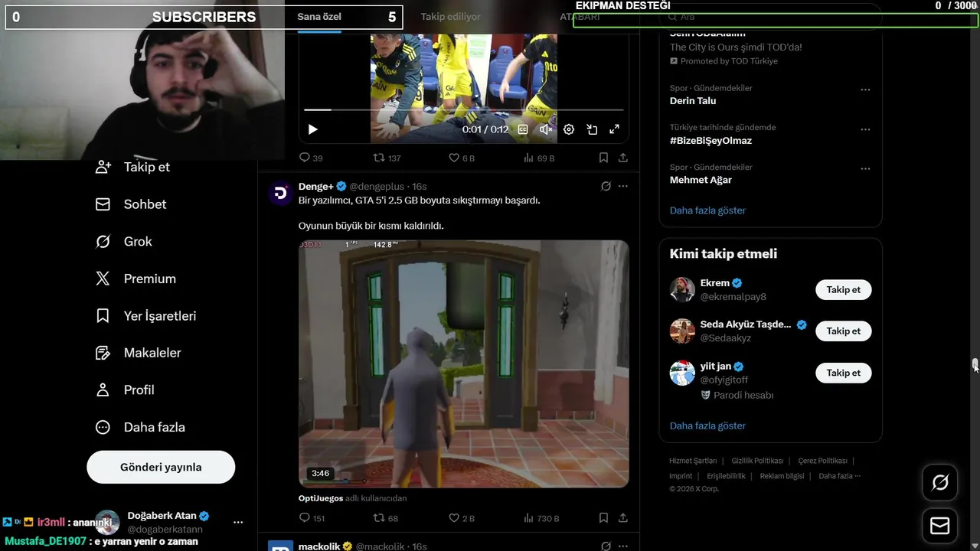Screen dimensions: 980x551
Task: Reply to Denge+ post with 151 comments
Action: click(x=312, y=518)
